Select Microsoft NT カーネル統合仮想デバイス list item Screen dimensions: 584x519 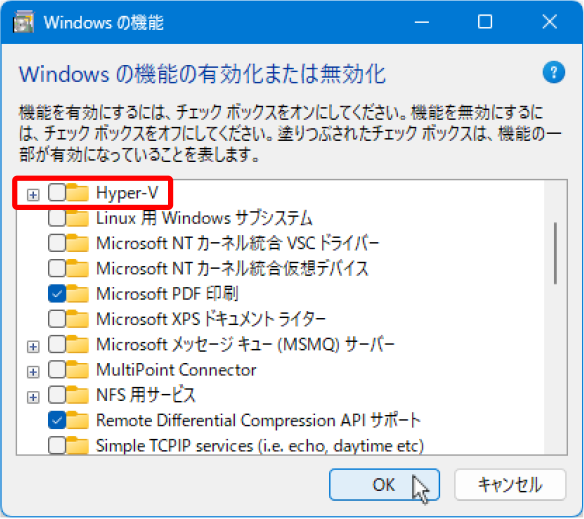(232, 269)
